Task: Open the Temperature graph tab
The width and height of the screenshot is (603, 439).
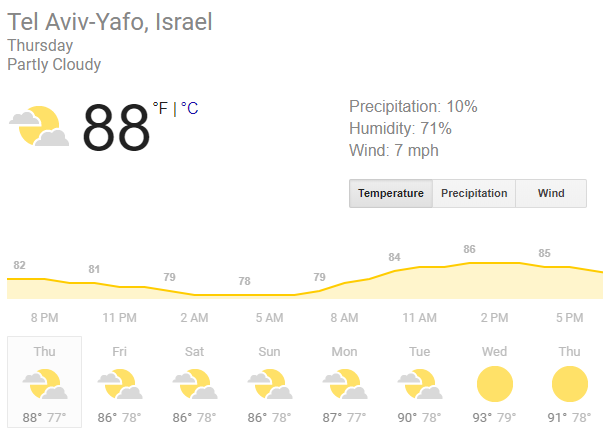Action: (x=391, y=193)
